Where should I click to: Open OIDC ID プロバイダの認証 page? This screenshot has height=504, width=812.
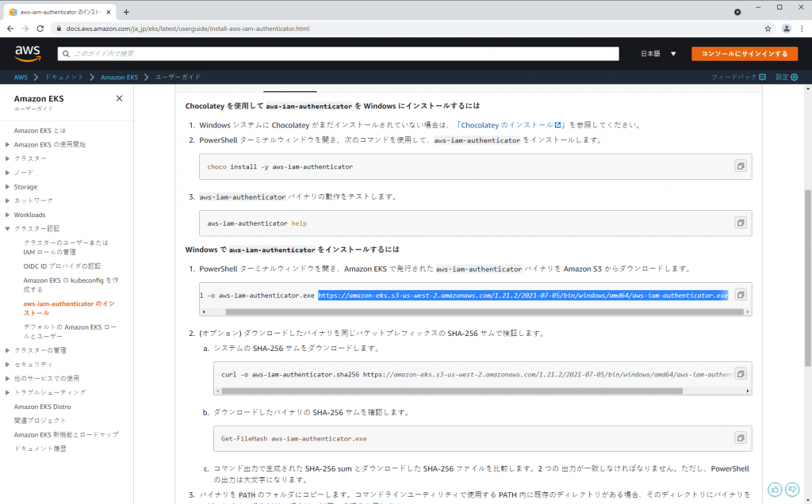coord(62,266)
